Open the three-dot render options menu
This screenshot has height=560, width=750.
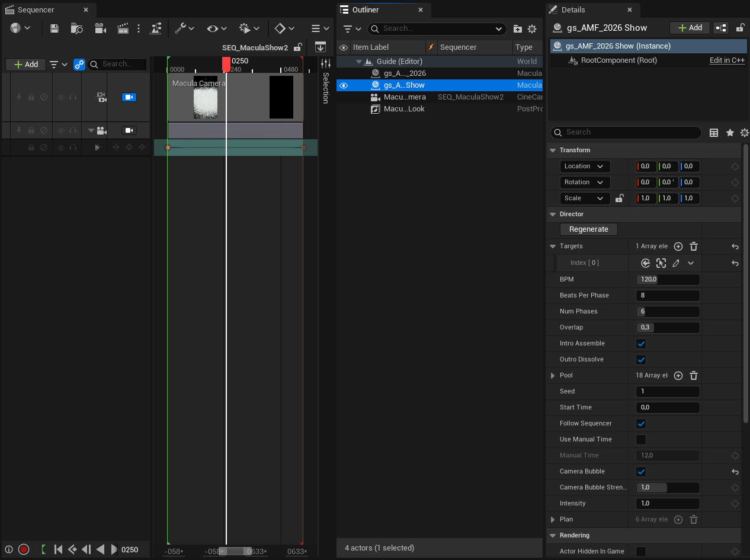point(139,28)
